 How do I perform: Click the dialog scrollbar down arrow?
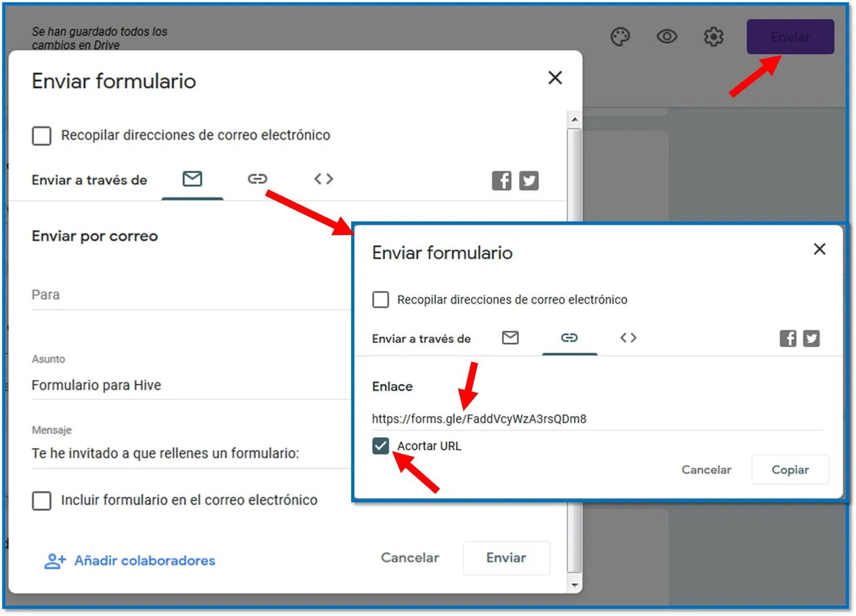pyautogui.click(x=574, y=585)
